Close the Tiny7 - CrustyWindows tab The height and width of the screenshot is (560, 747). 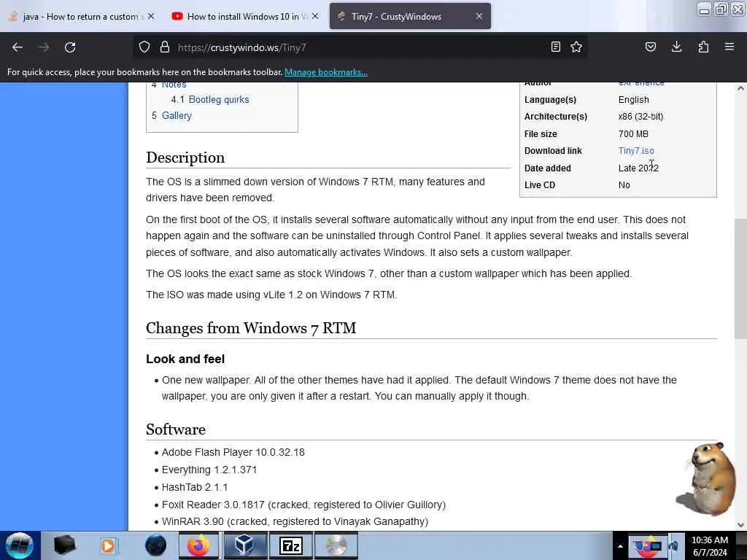(x=479, y=16)
